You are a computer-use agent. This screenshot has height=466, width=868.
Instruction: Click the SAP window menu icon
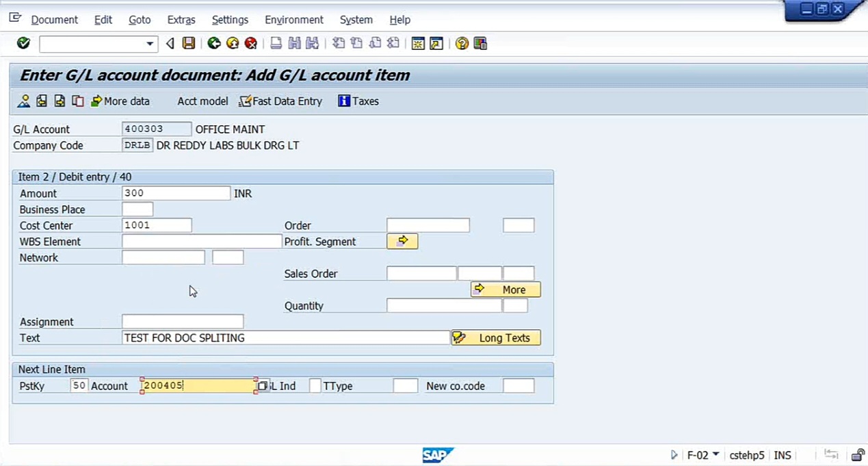click(x=15, y=18)
